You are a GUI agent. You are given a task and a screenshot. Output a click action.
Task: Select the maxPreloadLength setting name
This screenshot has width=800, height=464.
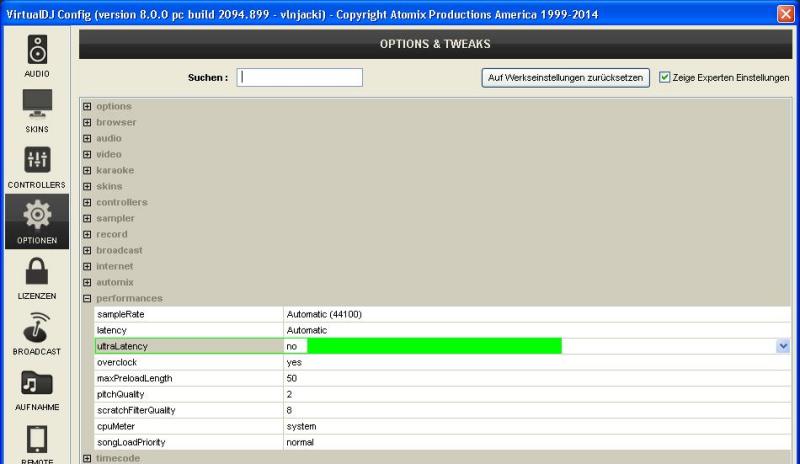[x=135, y=378]
